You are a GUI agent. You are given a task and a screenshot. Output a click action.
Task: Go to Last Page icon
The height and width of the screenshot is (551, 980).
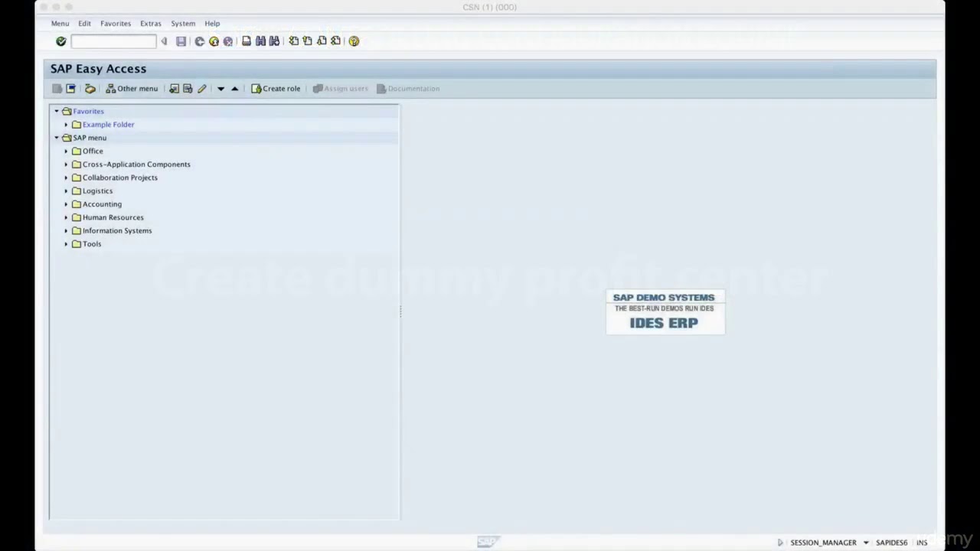[335, 41]
